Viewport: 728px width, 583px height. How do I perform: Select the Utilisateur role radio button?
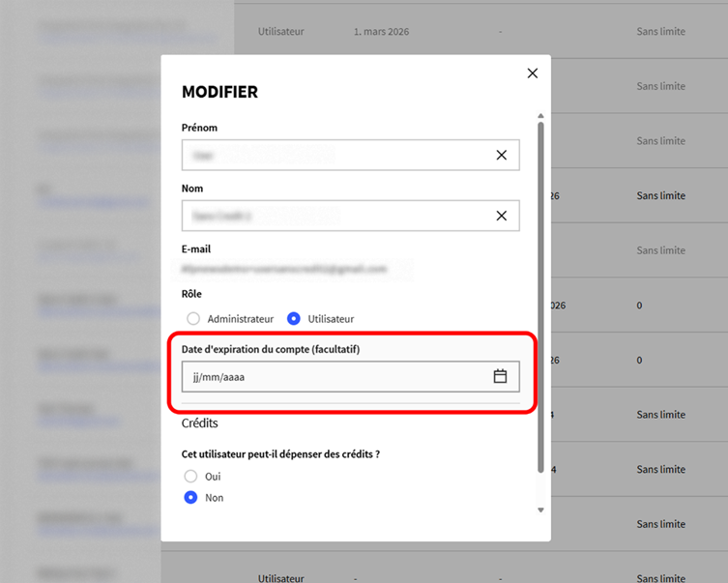pyautogui.click(x=294, y=318)
